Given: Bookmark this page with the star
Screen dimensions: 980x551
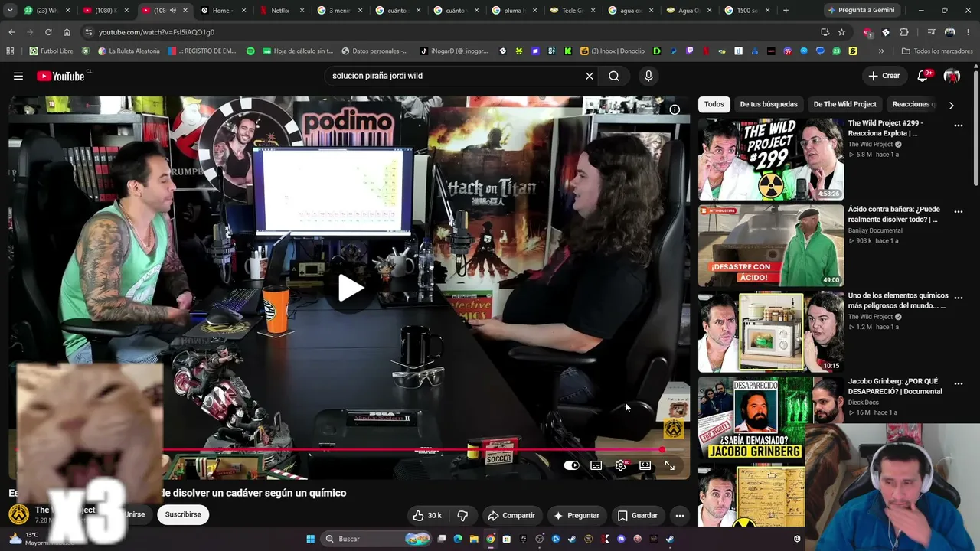Looking at the screenshot, I should pyautogui.click(x=841, y=32).
